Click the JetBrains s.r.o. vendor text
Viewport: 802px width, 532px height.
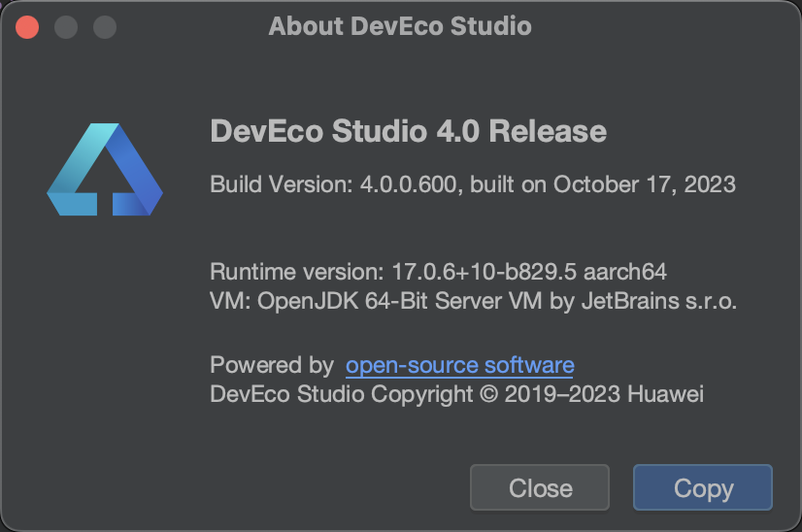click(x=656, y=301)
